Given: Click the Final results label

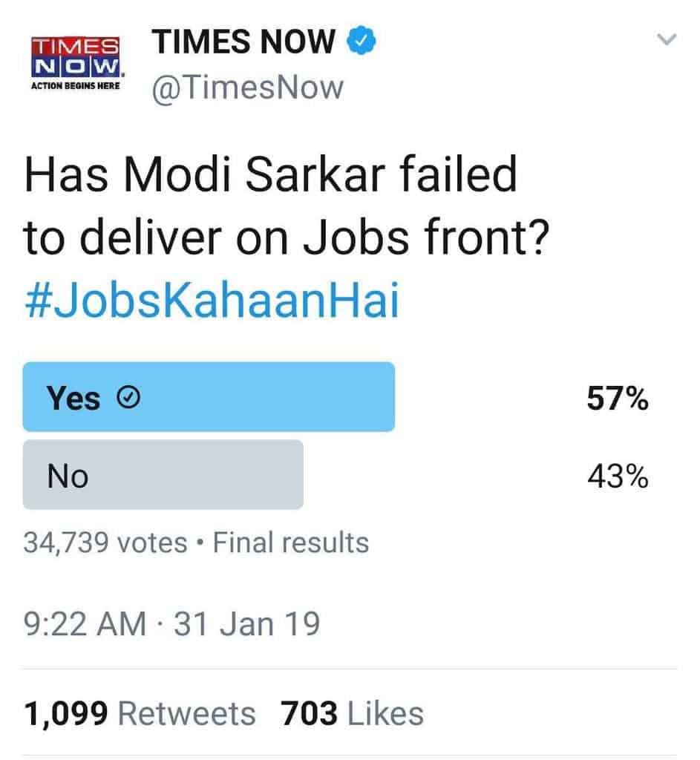Looking at the screenshot, I should tap(290, 543).
